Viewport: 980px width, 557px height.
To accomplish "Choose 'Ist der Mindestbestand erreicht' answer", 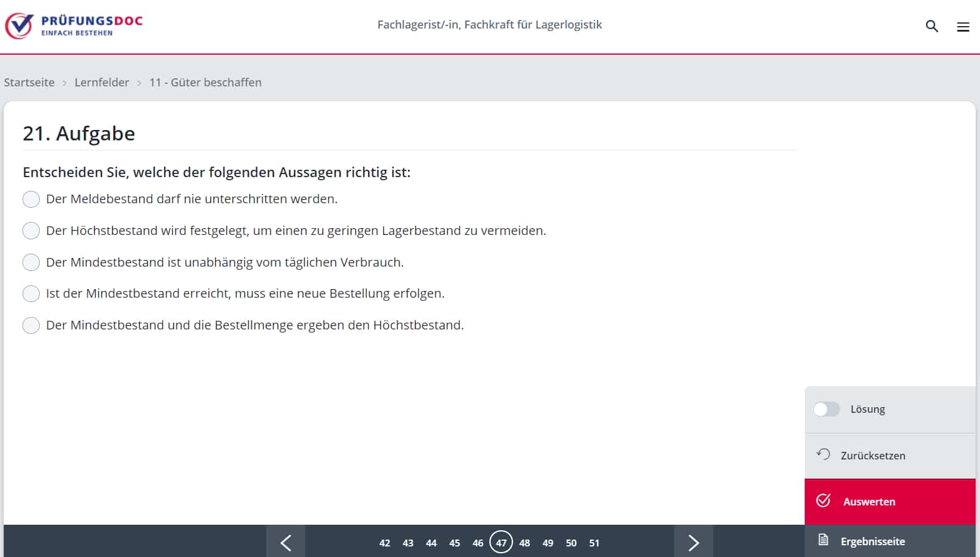I will pos(31,293).
